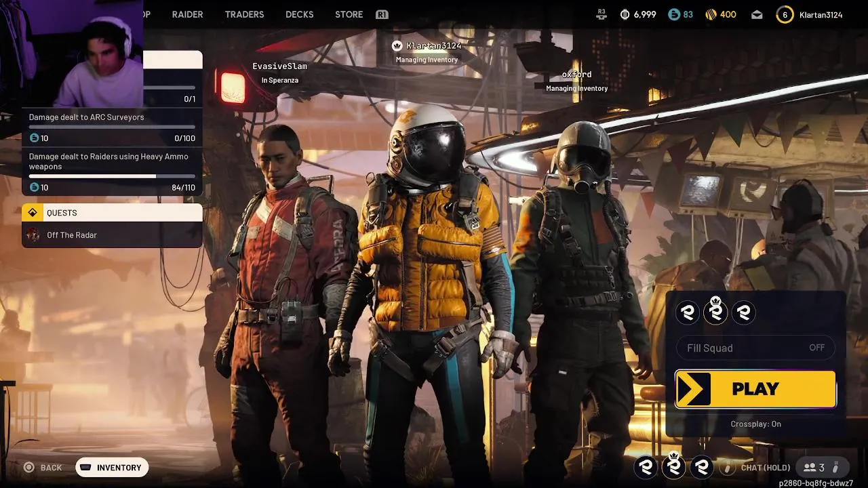The height and width of the screenshot is (488, 868).
Task: Click the Heavy Ammo challenge progress bar
Action: (112, 176)
